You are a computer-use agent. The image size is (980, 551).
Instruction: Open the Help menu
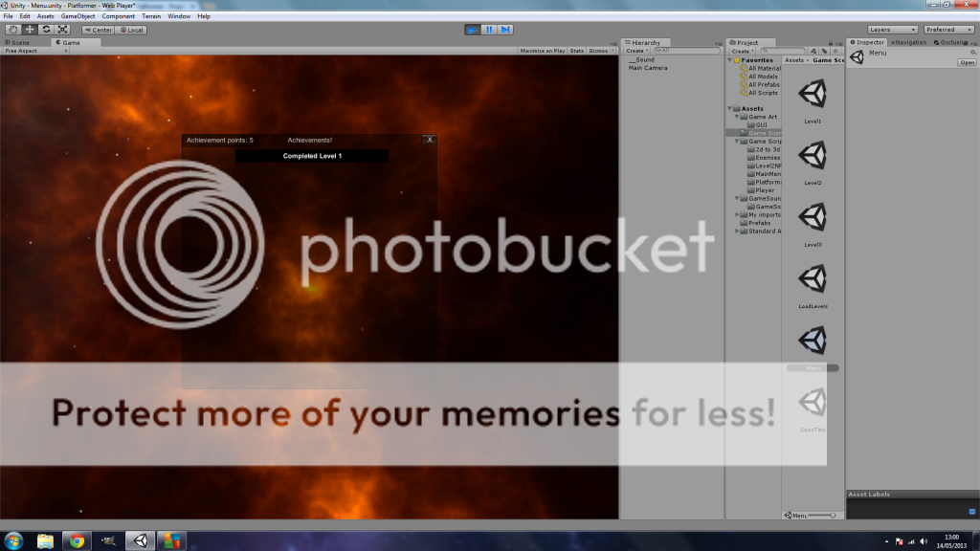tap(204, 16)
